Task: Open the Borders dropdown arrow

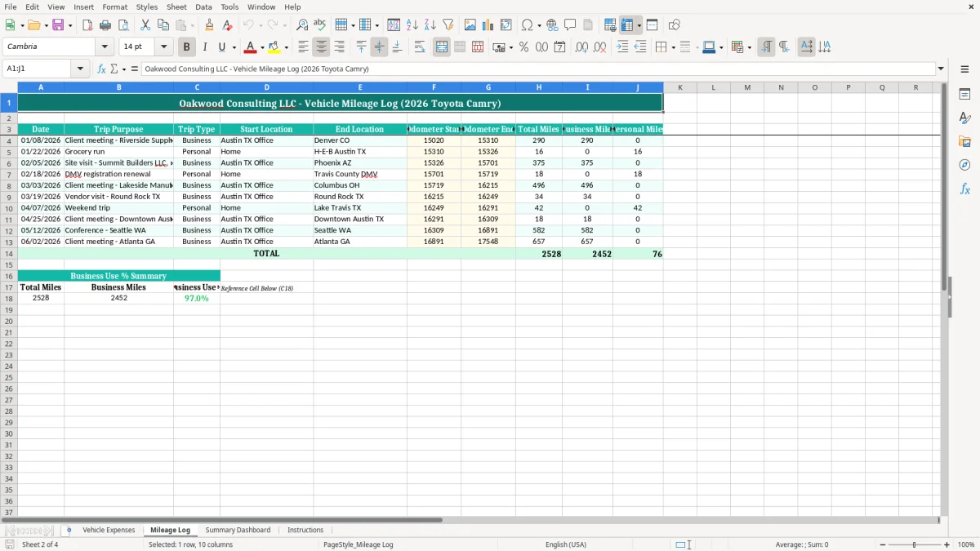Action: point(673,47)
